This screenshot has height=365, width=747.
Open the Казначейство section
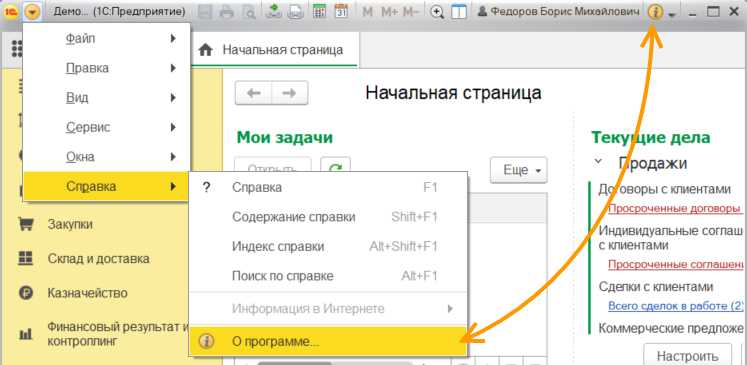88,293
